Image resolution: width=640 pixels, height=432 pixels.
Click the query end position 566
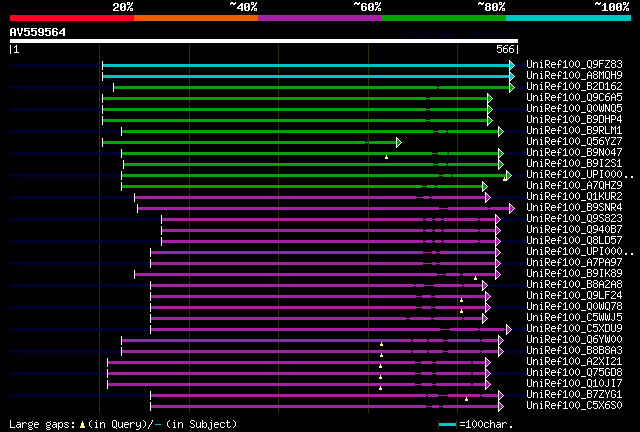point(505,49)
